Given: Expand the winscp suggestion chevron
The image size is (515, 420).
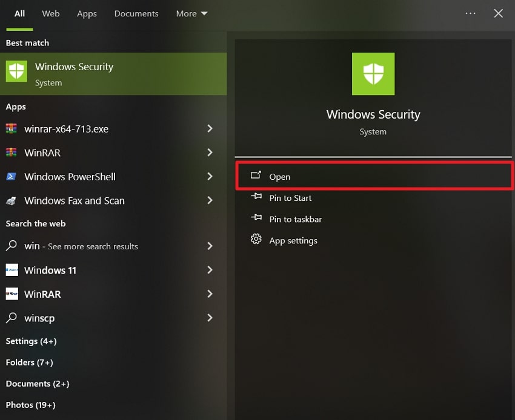Looking at the screenshot, I should (x=210, y=318).
